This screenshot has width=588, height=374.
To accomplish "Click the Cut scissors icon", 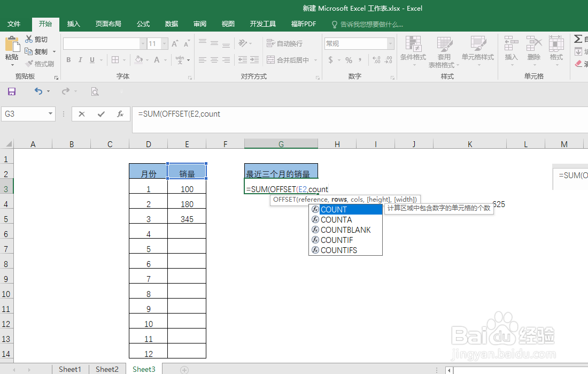I will [x=29, y=39].
